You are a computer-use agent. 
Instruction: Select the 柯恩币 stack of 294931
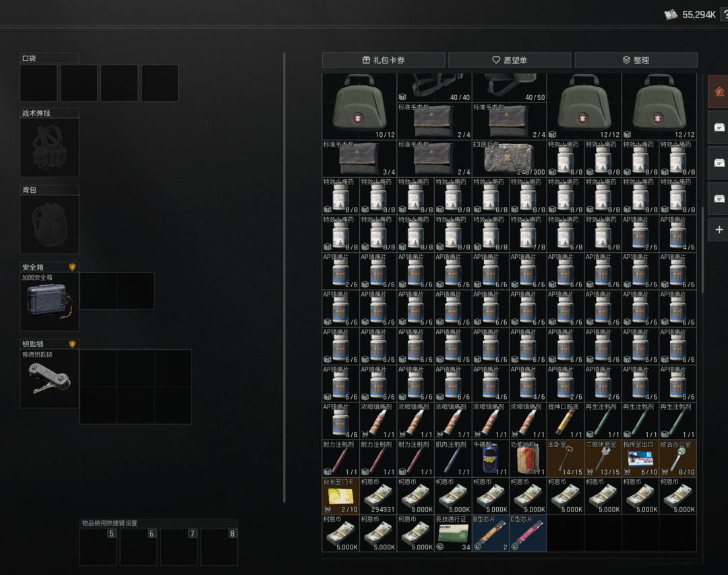click(378, 495)
